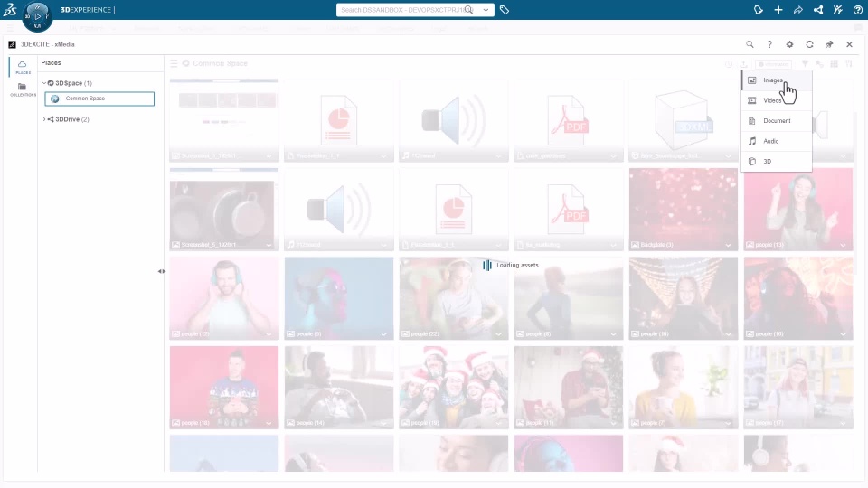
Task: Choose Videos from the upload menu
Action: point(776,100)
